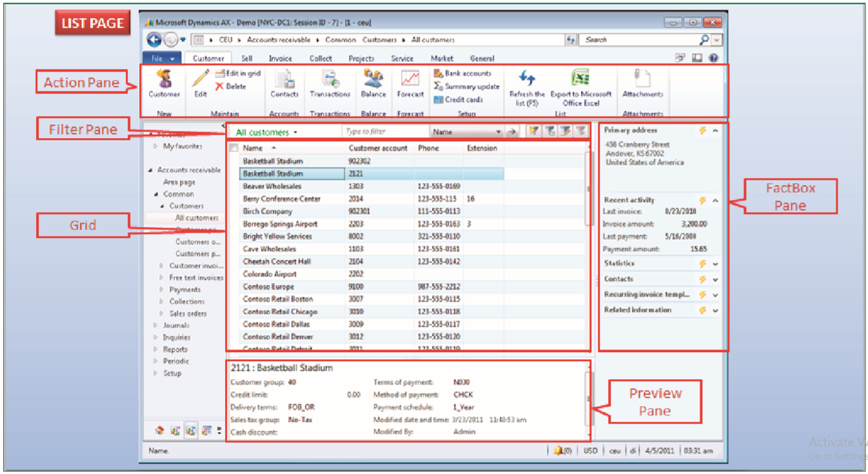
Task: Open the File menu dropdown
Action: [163, 58]
